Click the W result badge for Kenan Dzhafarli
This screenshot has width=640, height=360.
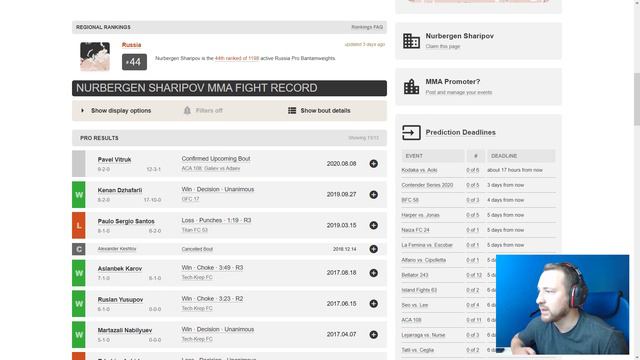[x=79, y=195]
